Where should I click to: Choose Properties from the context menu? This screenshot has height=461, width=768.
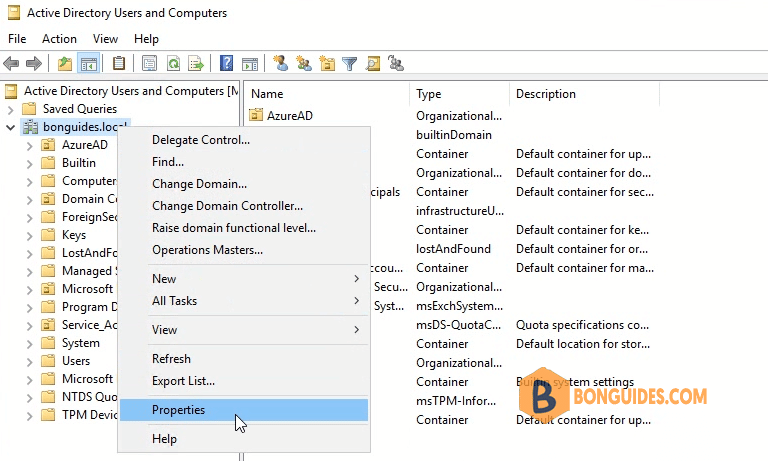(244, 410)
